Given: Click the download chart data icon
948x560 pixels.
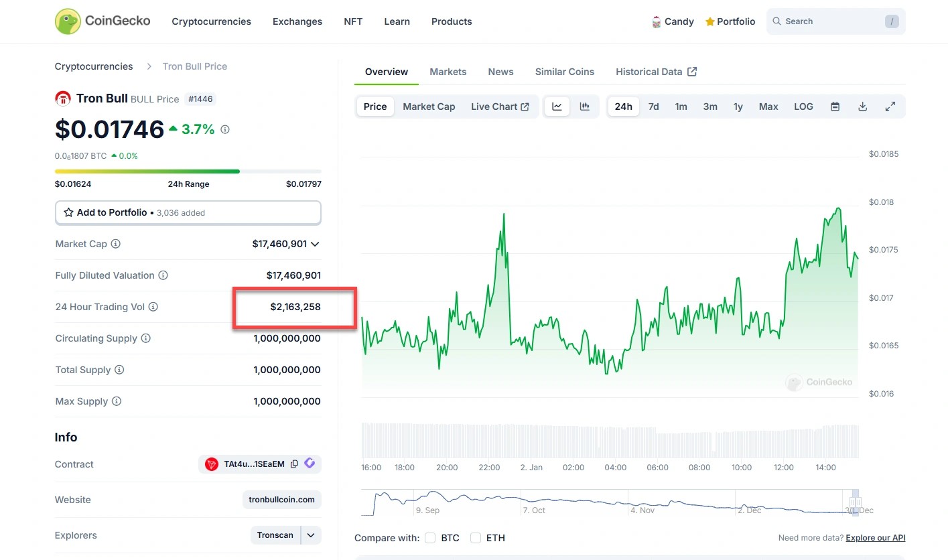Looking at the screenshot, I should click(862, 107).
